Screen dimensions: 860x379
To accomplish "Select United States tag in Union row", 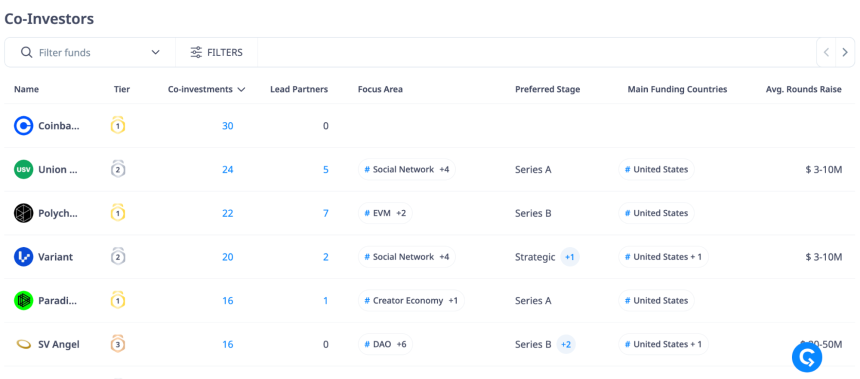I will point(657,169).
